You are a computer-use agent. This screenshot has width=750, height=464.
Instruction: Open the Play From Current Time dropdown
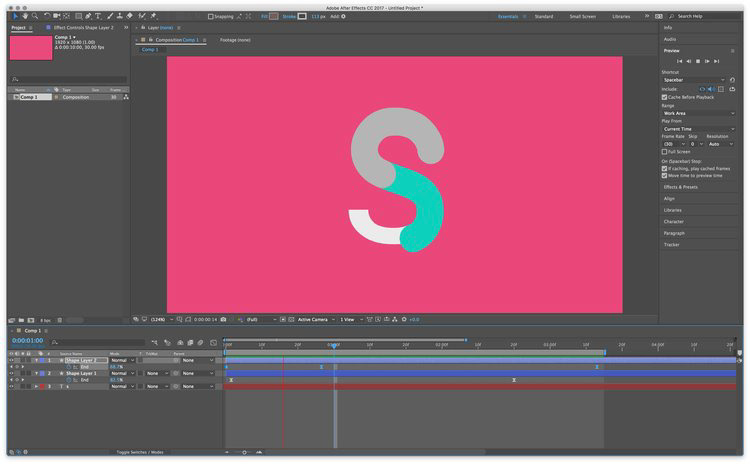coord(699,129)
